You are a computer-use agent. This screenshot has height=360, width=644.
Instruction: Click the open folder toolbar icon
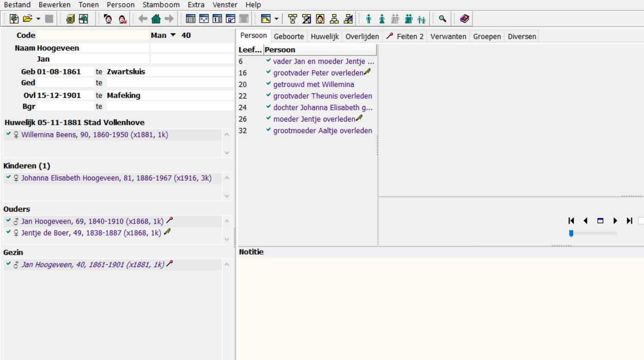pyautogui.click(x=28, y=19)
